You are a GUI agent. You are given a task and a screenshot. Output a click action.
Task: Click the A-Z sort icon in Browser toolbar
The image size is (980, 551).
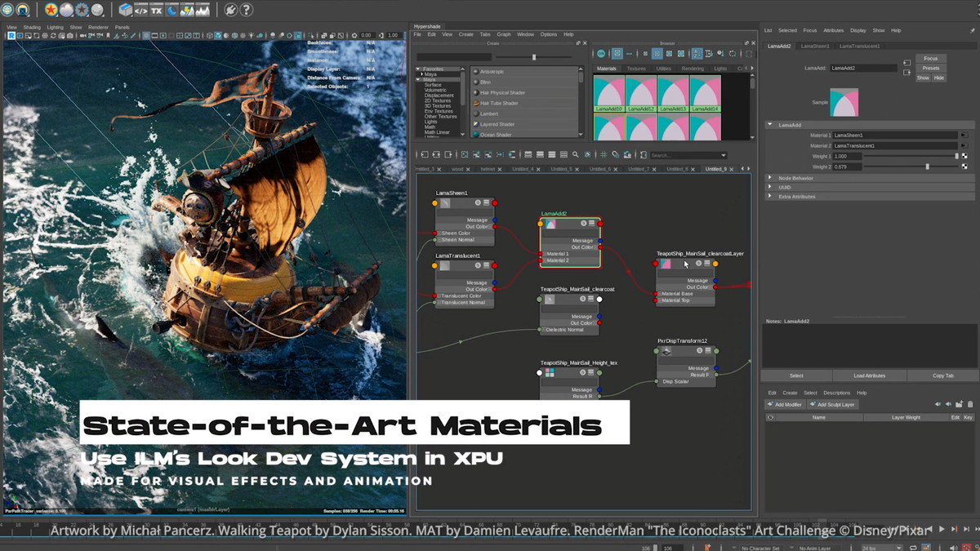click(697, 53)
